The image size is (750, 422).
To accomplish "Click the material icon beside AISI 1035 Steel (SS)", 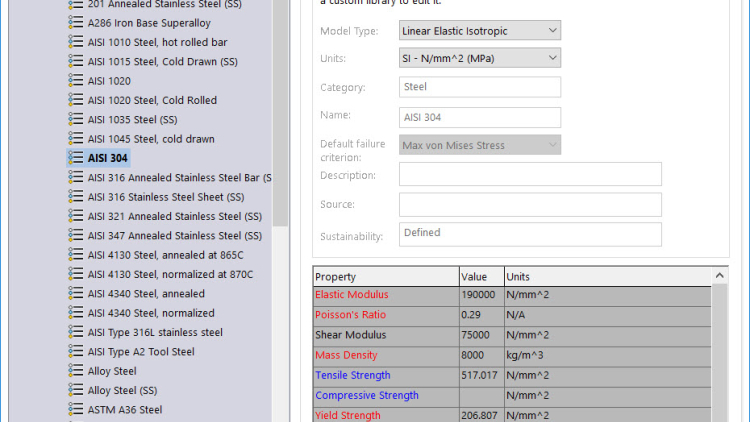I will click(76, 119).
